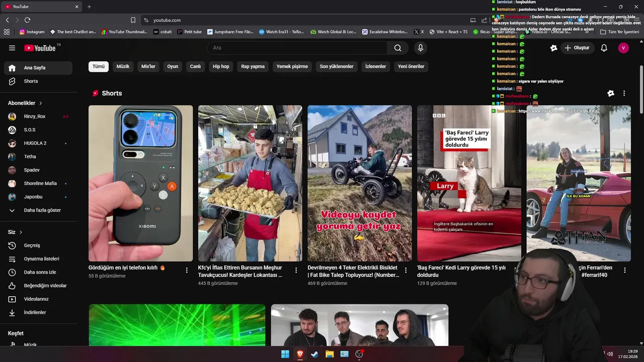The width and height of the screenshot is (644, 362).
Task: Open browser apps grid icon in bookmarks bar
Action: click(x=7, y=32)
